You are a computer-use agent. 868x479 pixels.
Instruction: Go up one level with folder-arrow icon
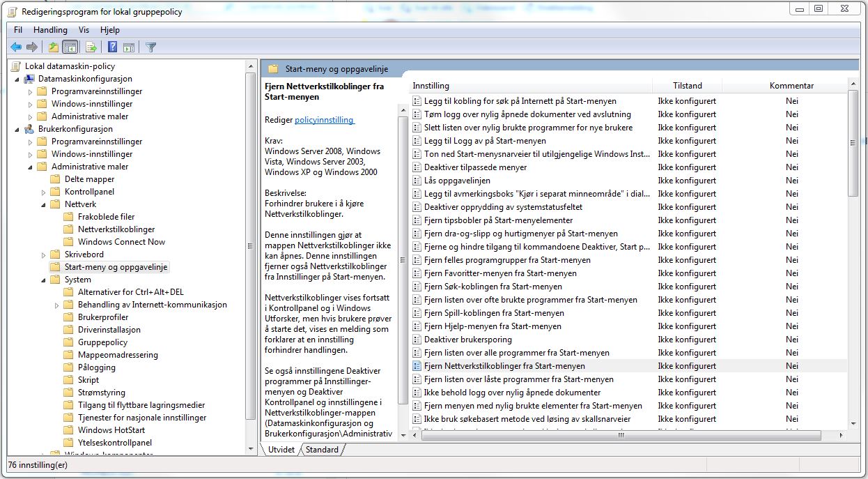click(x=54, y=47)
